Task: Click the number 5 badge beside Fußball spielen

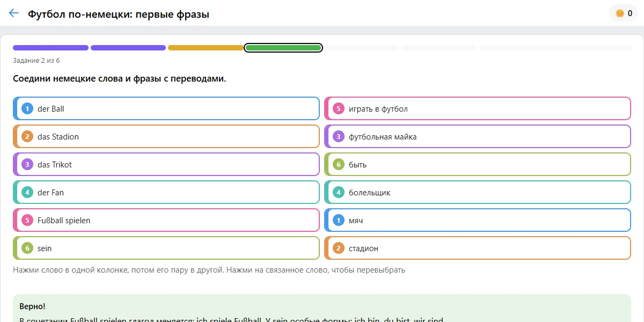Action: click(x=27, y=221)
